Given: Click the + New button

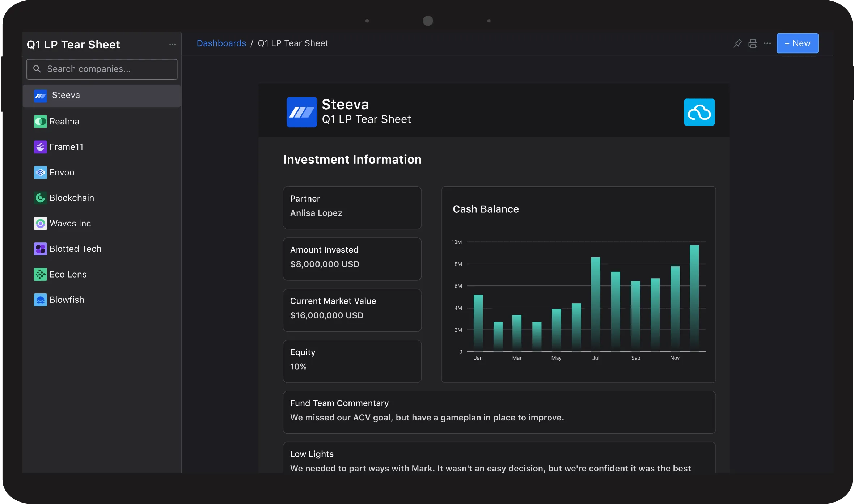Looking at the screenshot, I should 797,43.
